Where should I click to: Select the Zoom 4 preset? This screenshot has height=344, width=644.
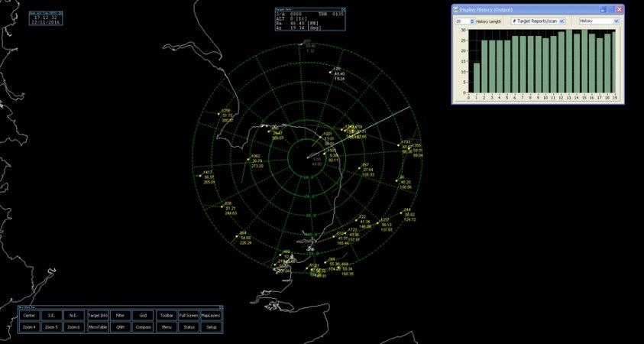click(x=29, y=326)
